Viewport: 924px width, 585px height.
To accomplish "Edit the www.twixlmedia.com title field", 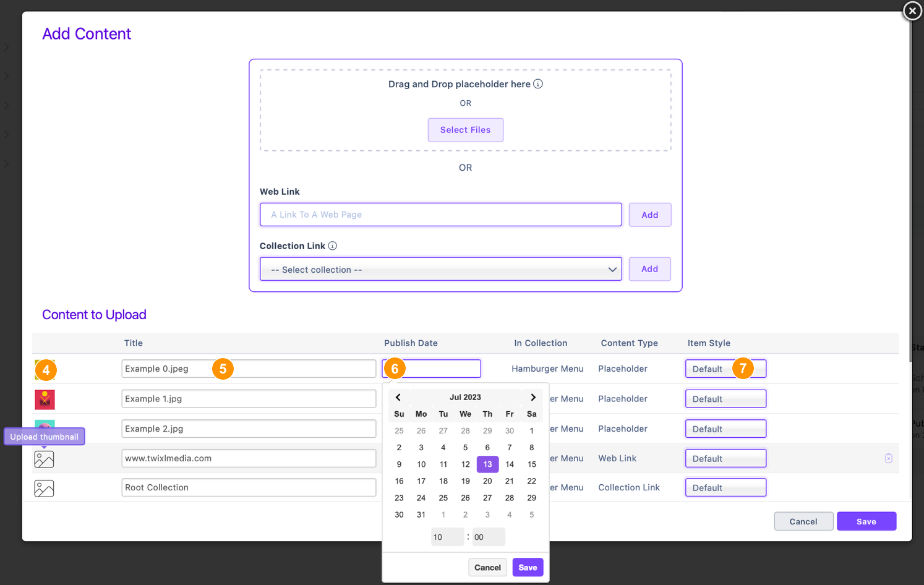I will click(249, 458).
